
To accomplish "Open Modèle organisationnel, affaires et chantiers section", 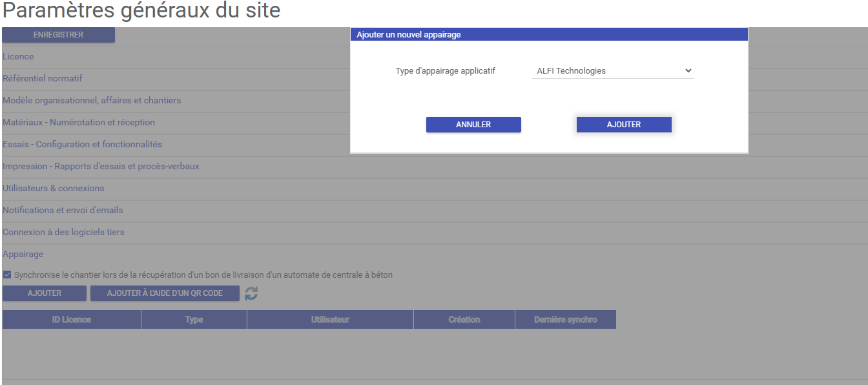I will click(x=92, y=101).
